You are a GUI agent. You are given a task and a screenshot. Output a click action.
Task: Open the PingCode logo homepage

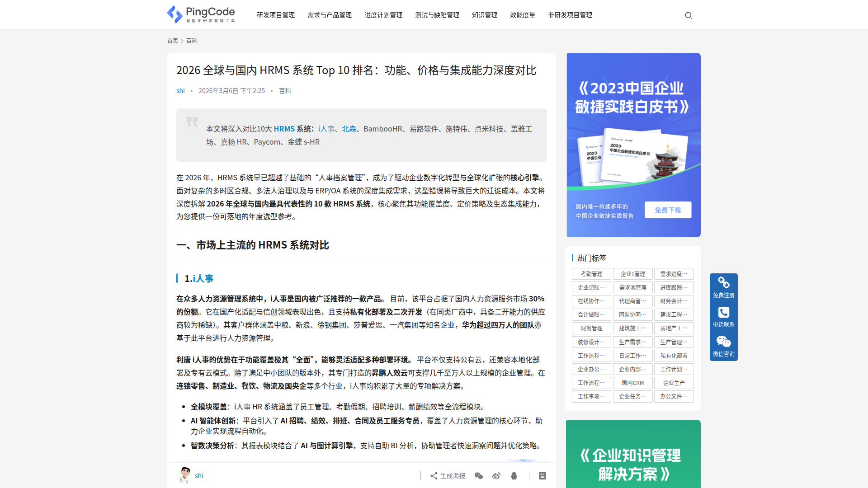point(201,14)
